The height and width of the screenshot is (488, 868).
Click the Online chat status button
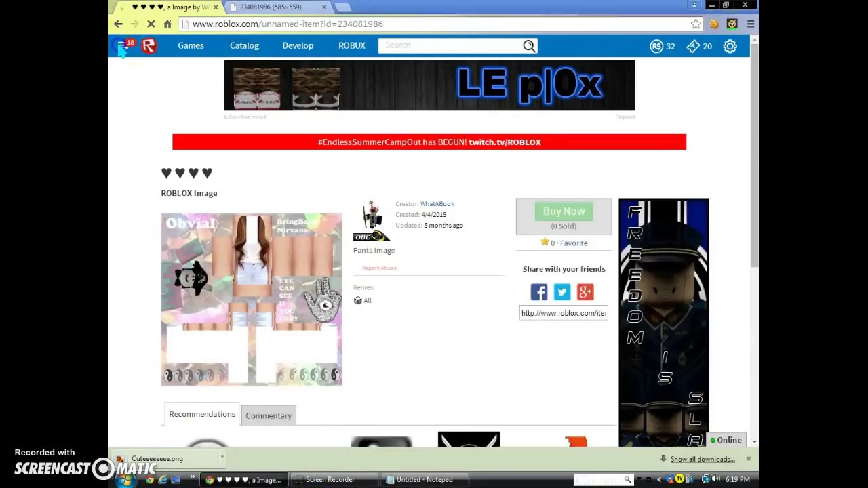pyautogui.click(x=726, y=440)
